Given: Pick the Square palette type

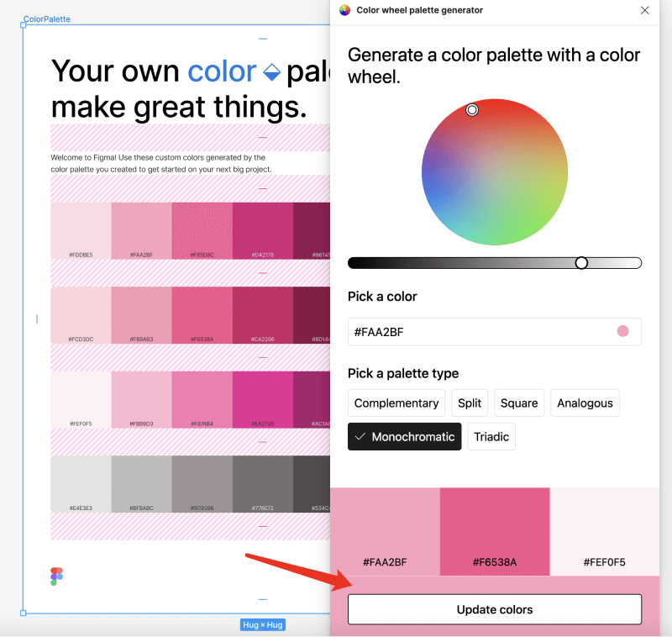Looking at the screenshot, I should pos(518,403).
